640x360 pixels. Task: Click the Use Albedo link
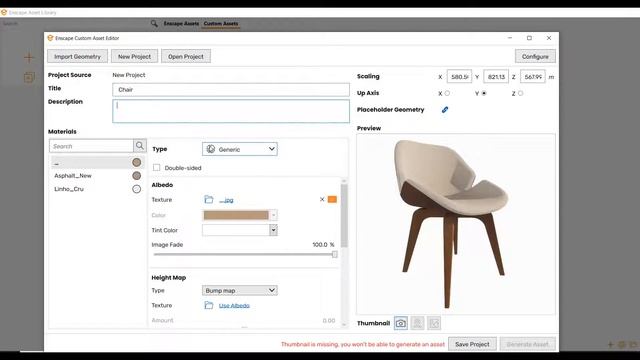(234, 305)
